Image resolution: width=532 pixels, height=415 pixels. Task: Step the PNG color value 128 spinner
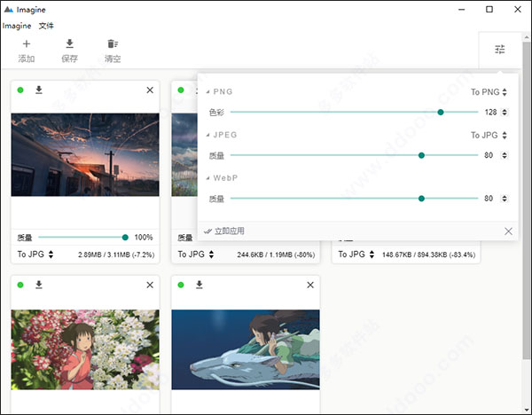point(505,112)
